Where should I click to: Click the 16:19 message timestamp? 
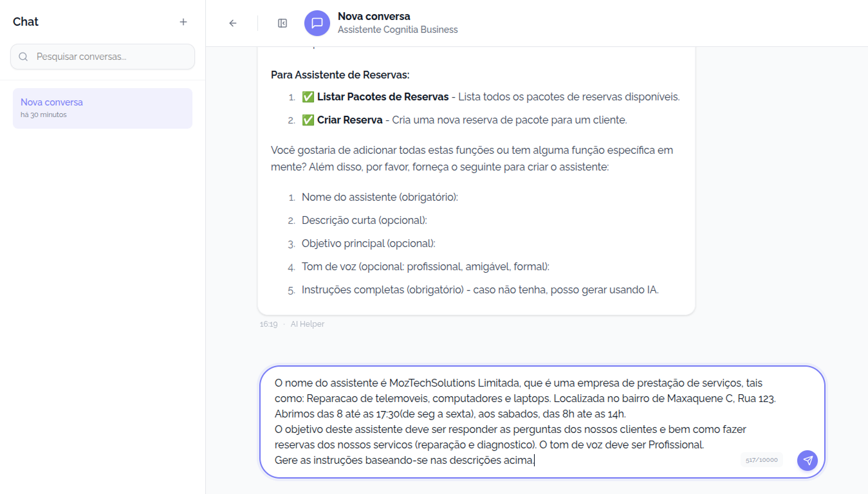pos(268,324)
